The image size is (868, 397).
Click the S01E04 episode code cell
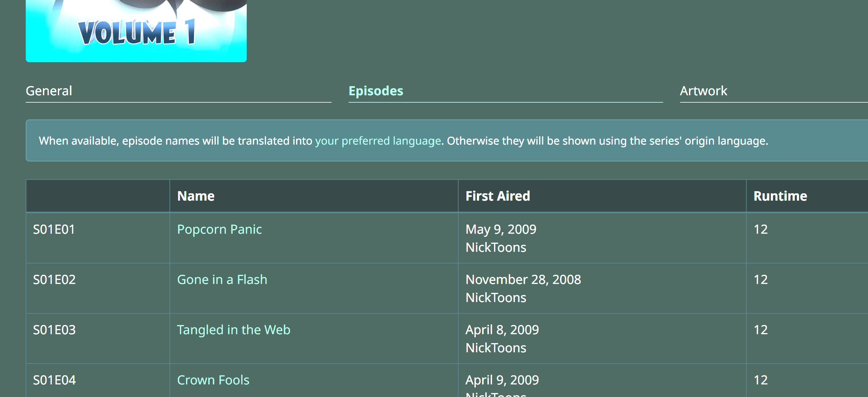(x=54, y=380)
